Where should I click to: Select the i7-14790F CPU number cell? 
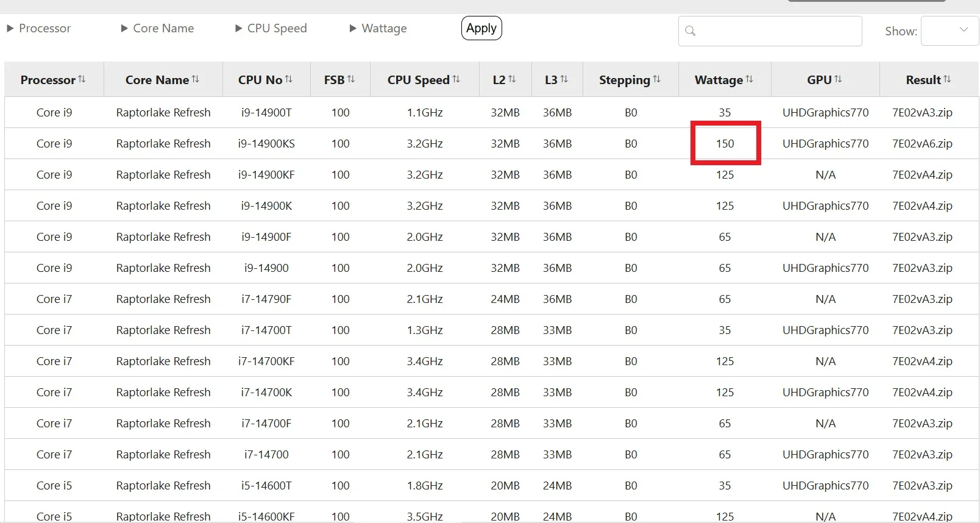click(266, 299)
